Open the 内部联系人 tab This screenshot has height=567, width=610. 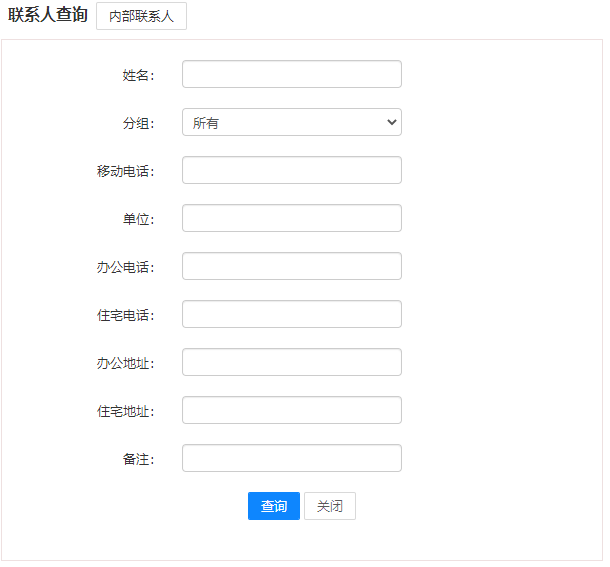141,17
